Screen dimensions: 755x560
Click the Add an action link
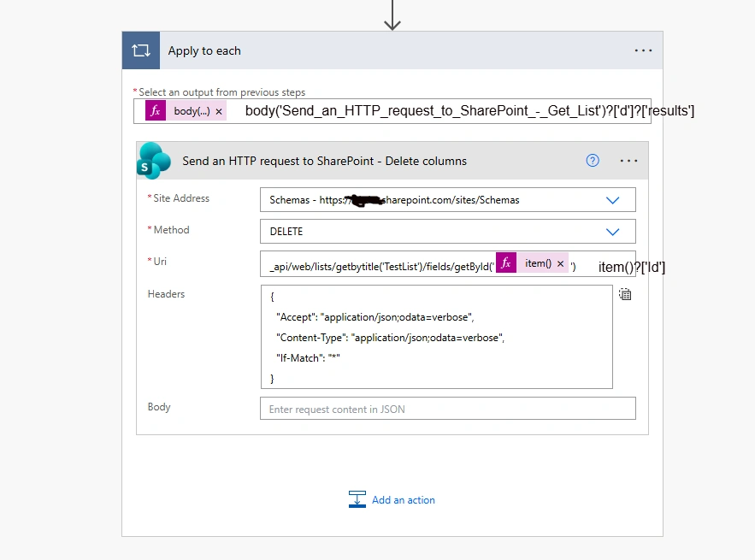pos(403,500)
